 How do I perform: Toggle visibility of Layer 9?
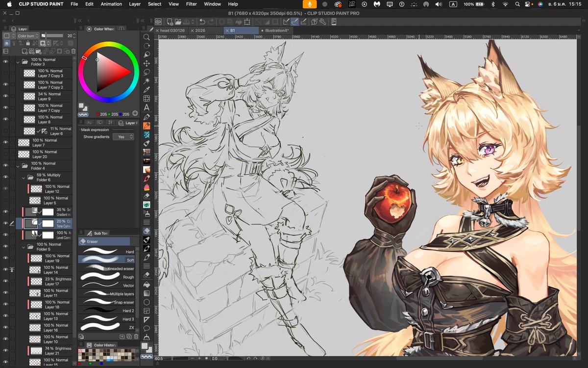click(x=5, y=96)
